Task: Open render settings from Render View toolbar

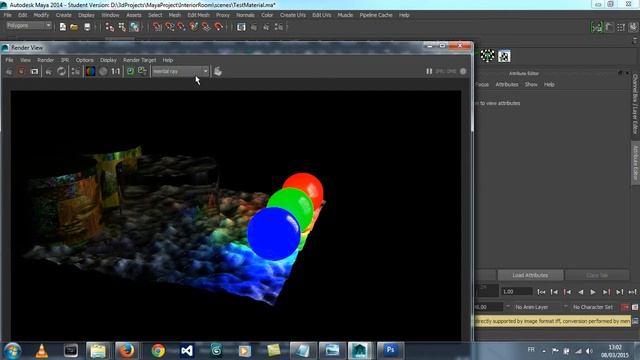Action: (x=76, y=71)
